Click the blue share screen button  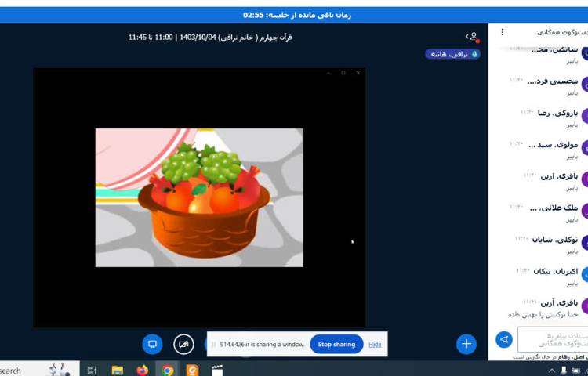[152, 344]
